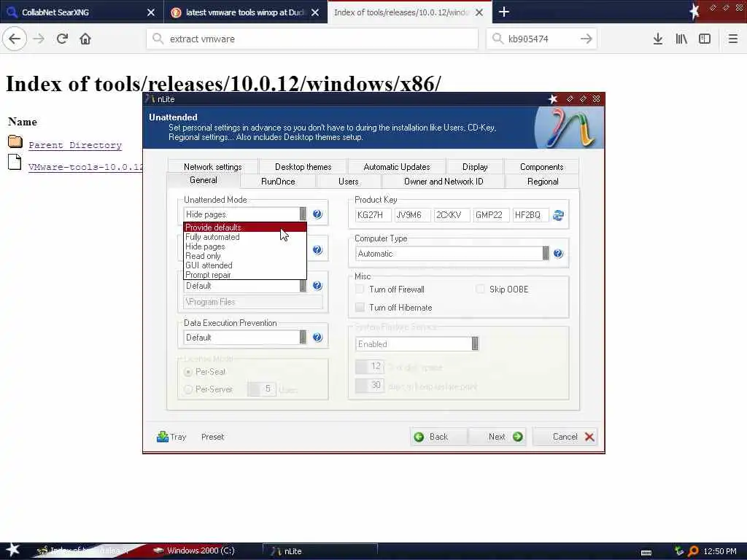The width and height of the screenshot is (747, 560).
Task: Switch to the Regional tab
Action: tap(543, 182)
